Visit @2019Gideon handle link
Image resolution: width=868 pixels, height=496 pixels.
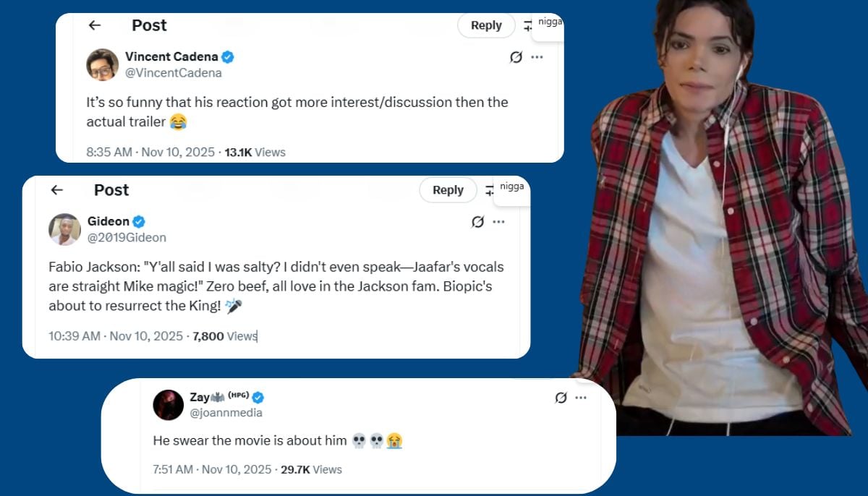click(x=127, y=237)
